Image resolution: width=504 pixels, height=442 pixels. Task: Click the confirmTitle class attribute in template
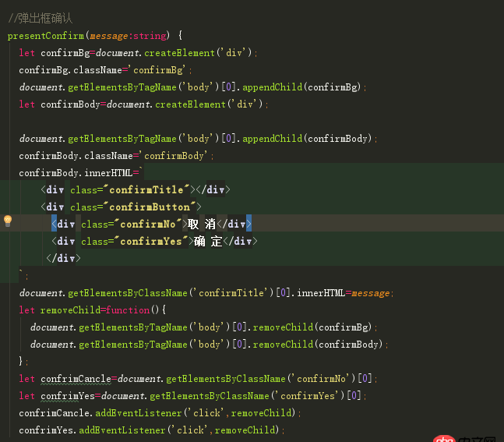130,189
